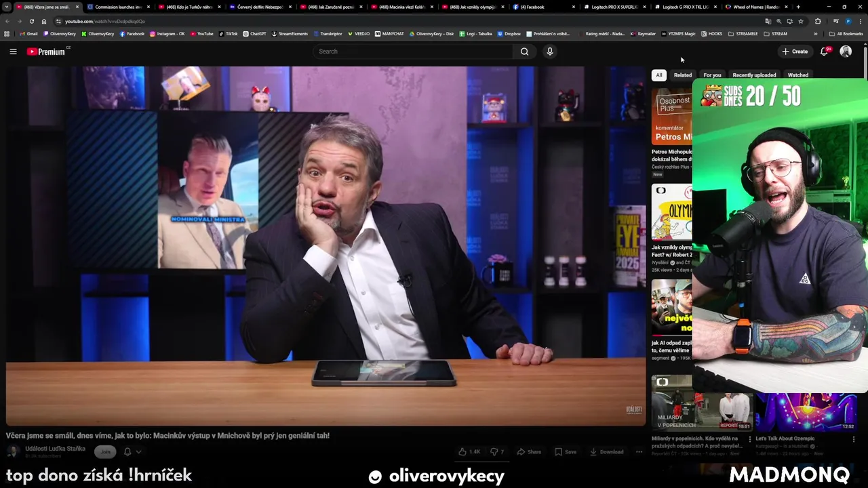
Task: Open a new browser tab
Action: pos(798,7)
